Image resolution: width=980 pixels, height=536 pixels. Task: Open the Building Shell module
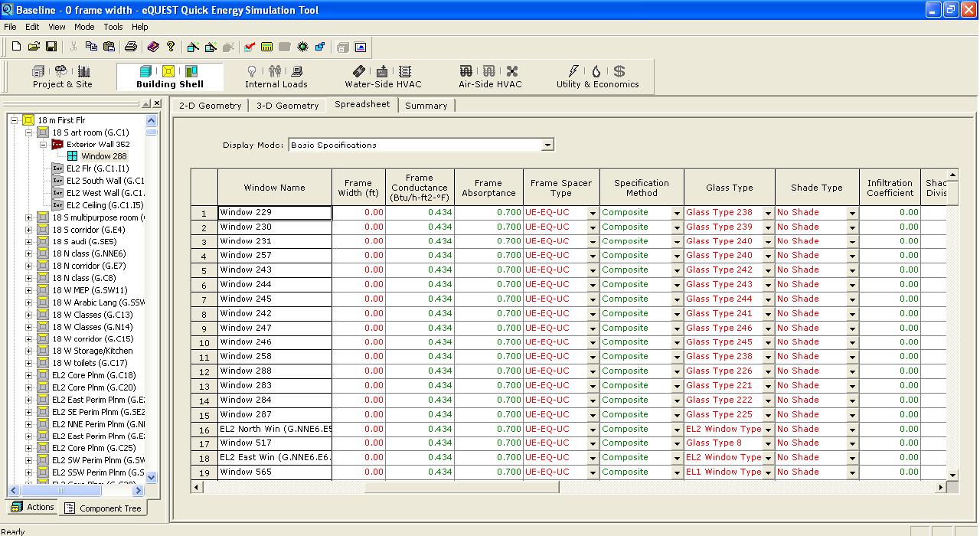(x=169, y=77)
